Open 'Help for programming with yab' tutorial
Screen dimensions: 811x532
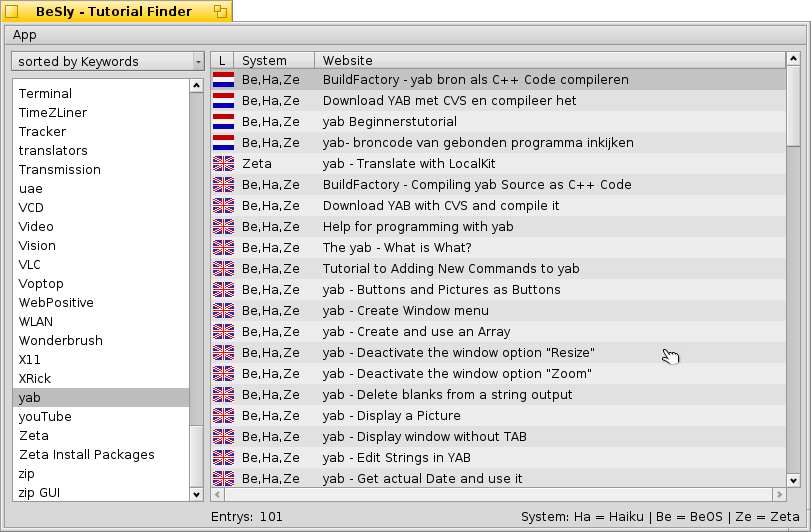point(498,226)
